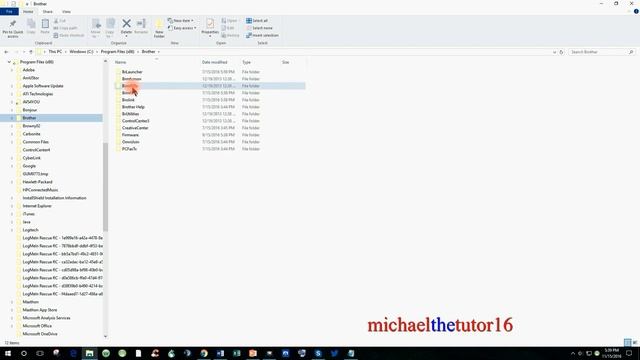The image size is (640, 360).
Task: Click This PC in the address bar
Action: 55,52
